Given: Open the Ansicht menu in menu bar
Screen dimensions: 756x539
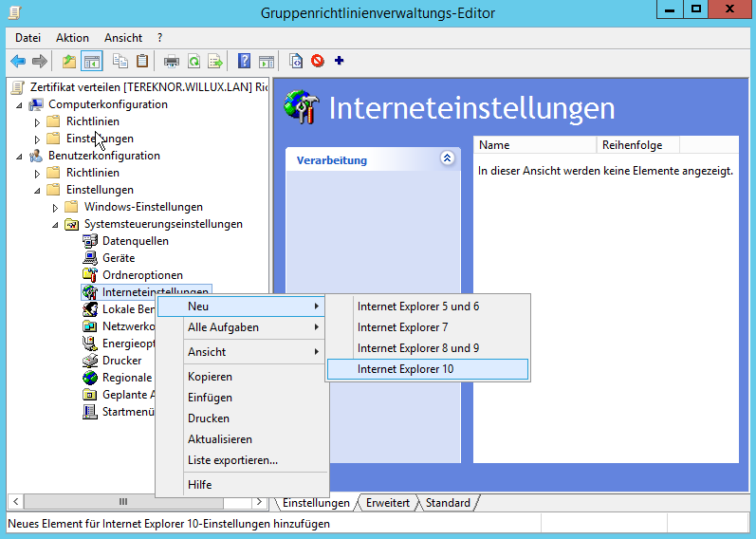Looking at the screenshot, I should [123, 38].
